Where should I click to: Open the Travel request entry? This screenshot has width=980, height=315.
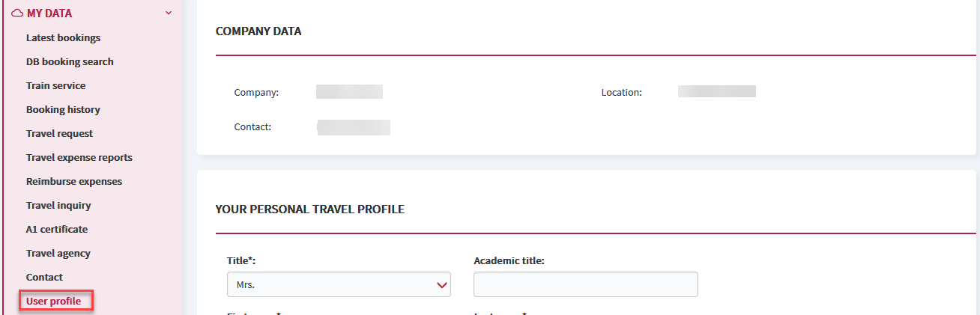pos(60,133)
